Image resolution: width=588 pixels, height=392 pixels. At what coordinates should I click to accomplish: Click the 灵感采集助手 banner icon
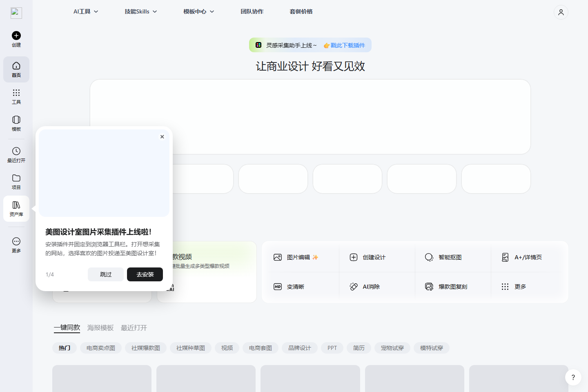[x=258, y=45]
